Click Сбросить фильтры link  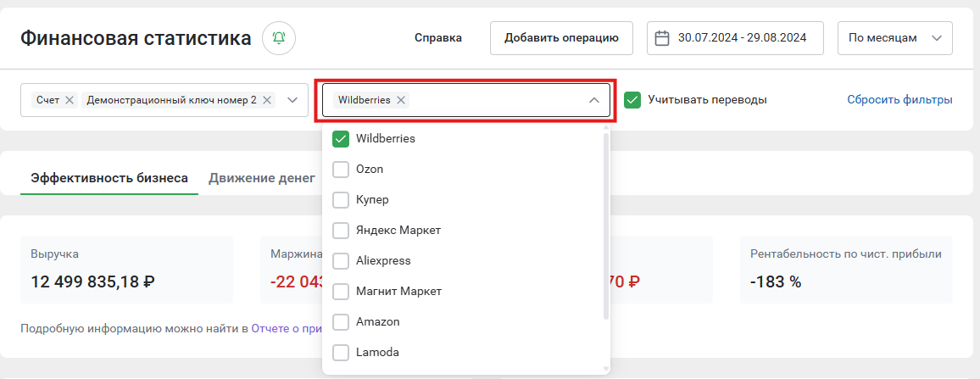900,100
